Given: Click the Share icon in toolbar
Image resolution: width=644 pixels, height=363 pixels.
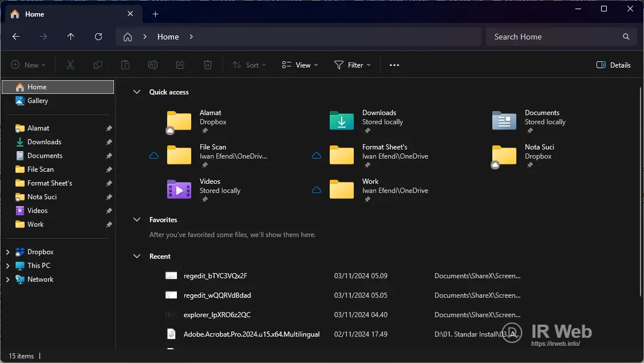Looking at the screenshot, I should click(x=180, y=65).
